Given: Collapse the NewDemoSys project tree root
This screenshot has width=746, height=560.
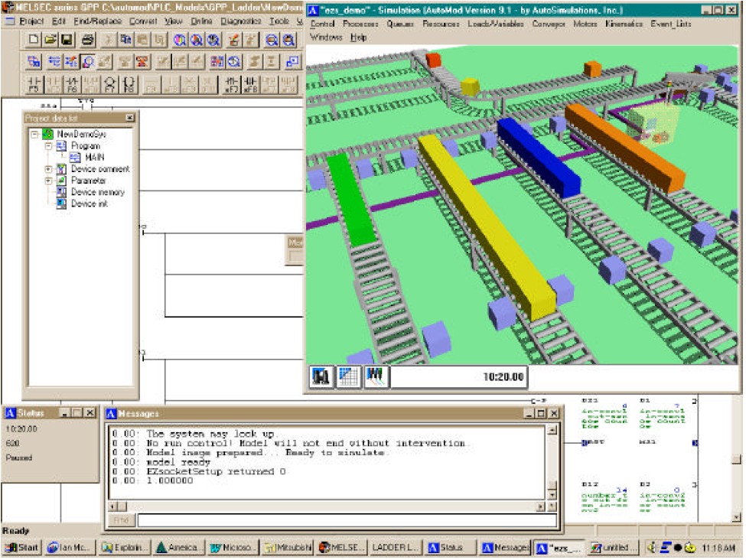Looking at the screenshot, I should pos(35,134).
